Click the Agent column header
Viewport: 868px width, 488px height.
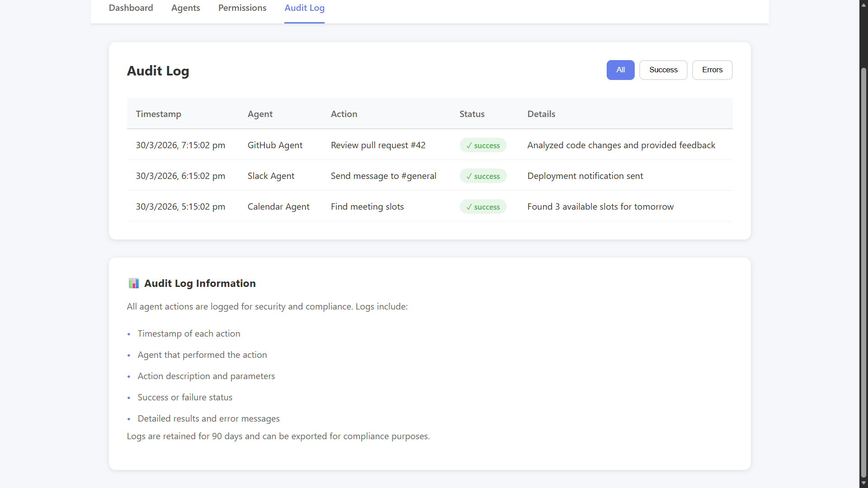(260, 114)
